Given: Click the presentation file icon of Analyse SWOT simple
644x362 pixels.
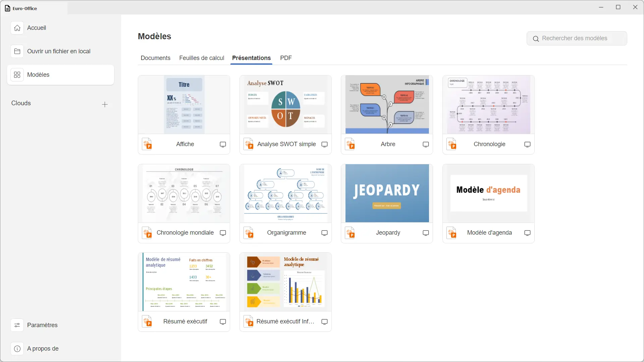Looking at the screenshot, I should (249, 144).
